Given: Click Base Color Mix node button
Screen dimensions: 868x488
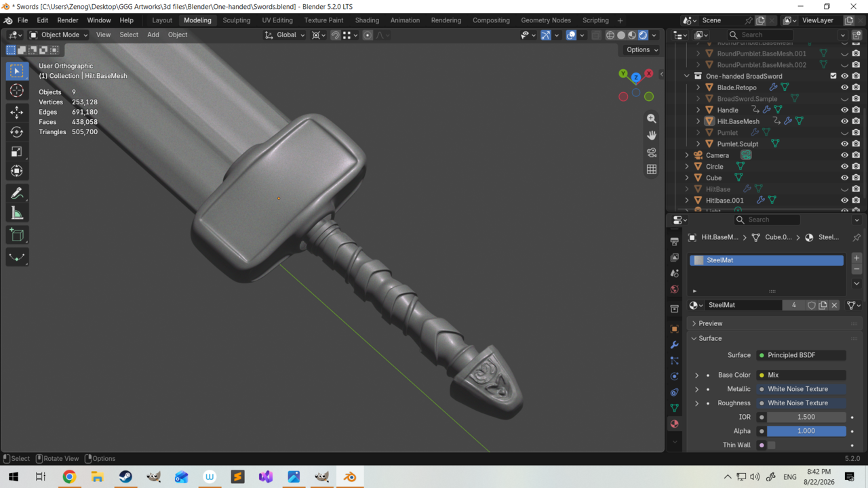Looking at the screenshot, I should click(802, 375).
